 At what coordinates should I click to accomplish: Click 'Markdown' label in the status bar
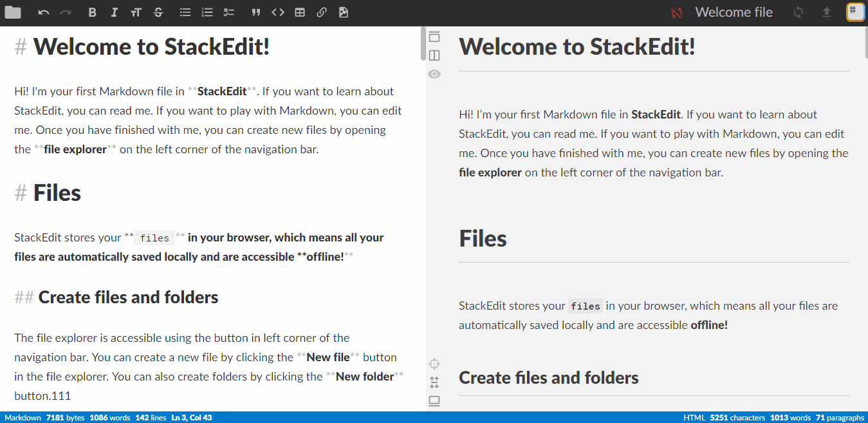[x=23, y=418]
